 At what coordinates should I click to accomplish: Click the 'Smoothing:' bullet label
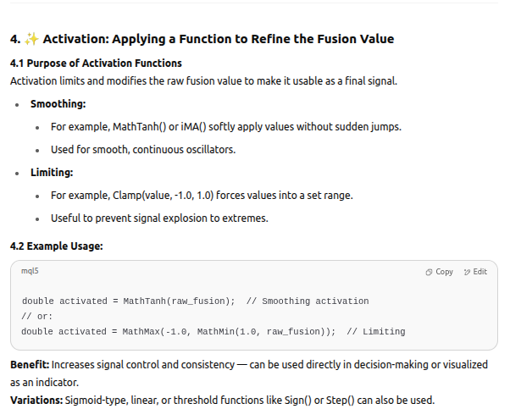pos(58,104)
